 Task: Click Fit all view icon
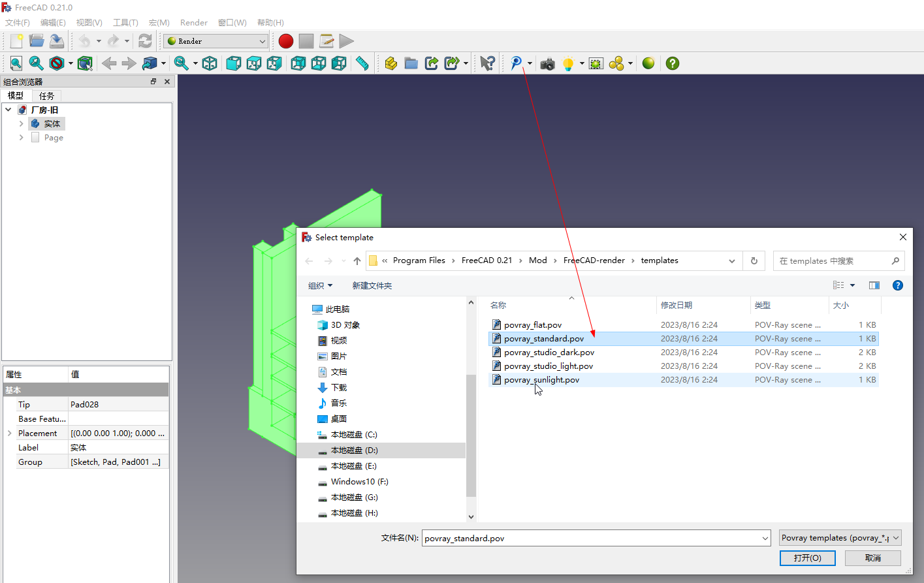point(16,63)
